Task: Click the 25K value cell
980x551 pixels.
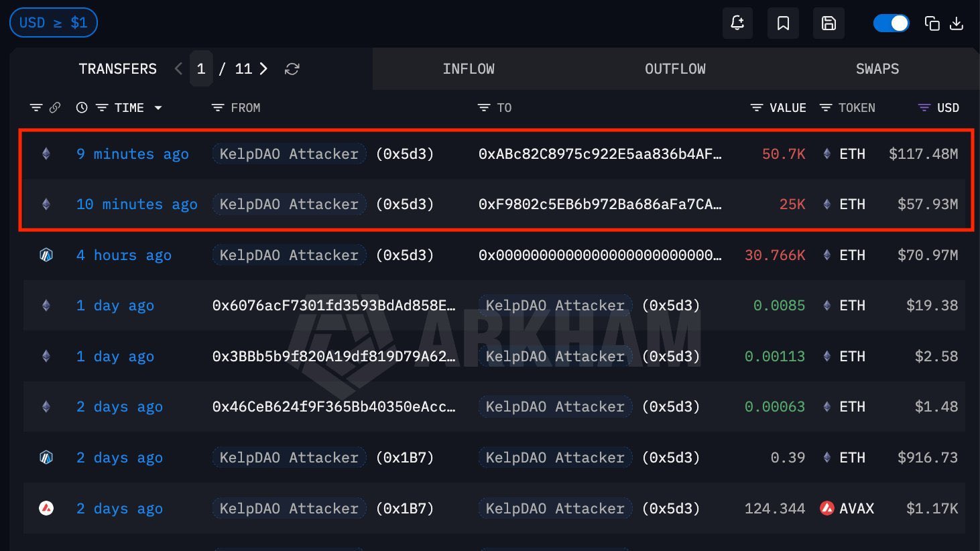Action: click(x=792, y=204)
